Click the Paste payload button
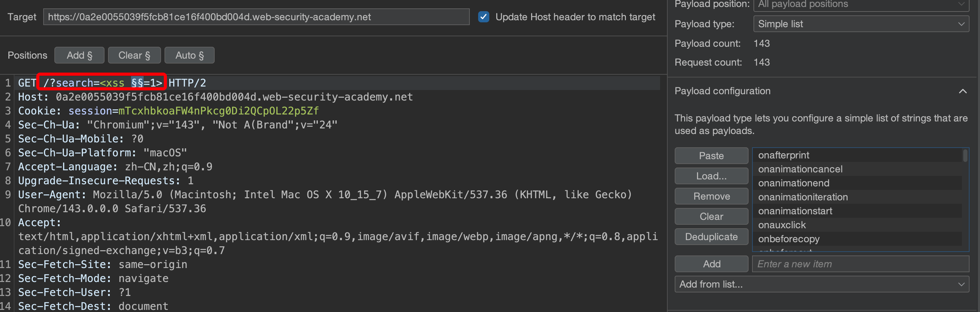The width and height of the screenshot is (980, 312). pyautogui.click(x=711, y=155)
